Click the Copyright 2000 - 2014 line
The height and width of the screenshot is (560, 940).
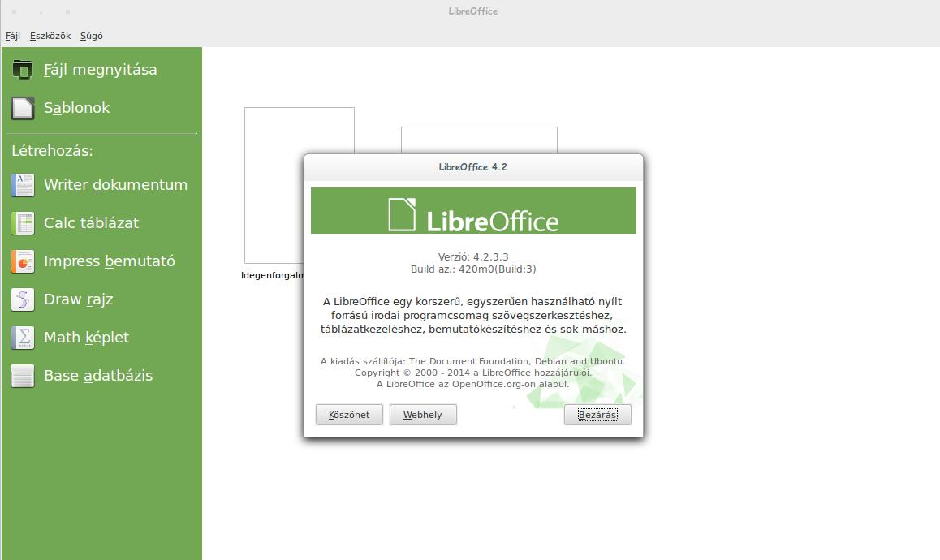[473, 373]
